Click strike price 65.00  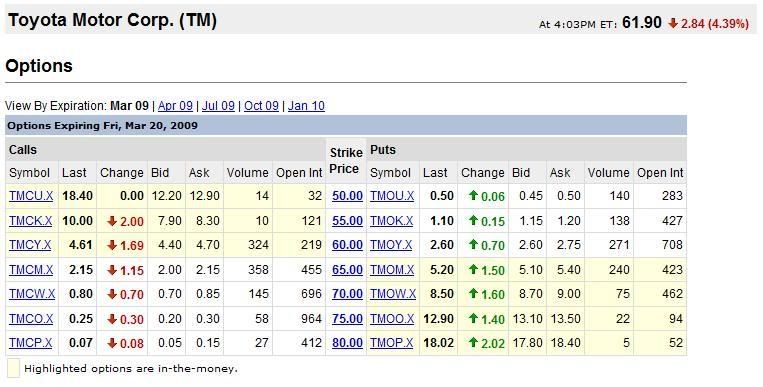[x=347, y=270]
